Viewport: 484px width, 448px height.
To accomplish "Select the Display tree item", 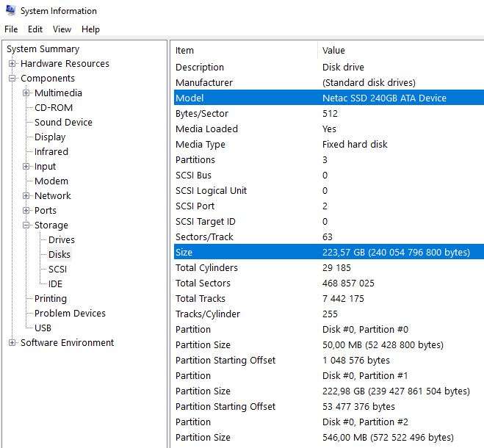I will pos(50,137).
